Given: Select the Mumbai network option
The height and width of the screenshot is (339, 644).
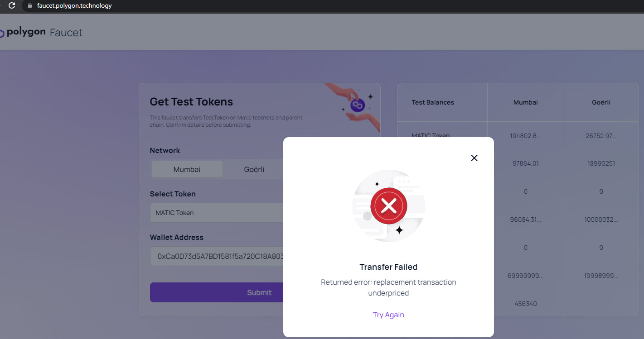Looking at the screenshot, I should 187,169.
